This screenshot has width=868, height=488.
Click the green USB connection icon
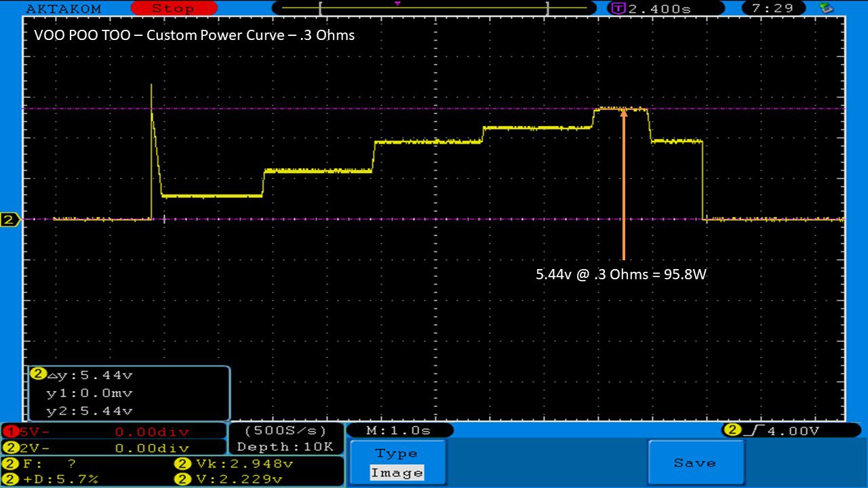(x=826, y=8)
